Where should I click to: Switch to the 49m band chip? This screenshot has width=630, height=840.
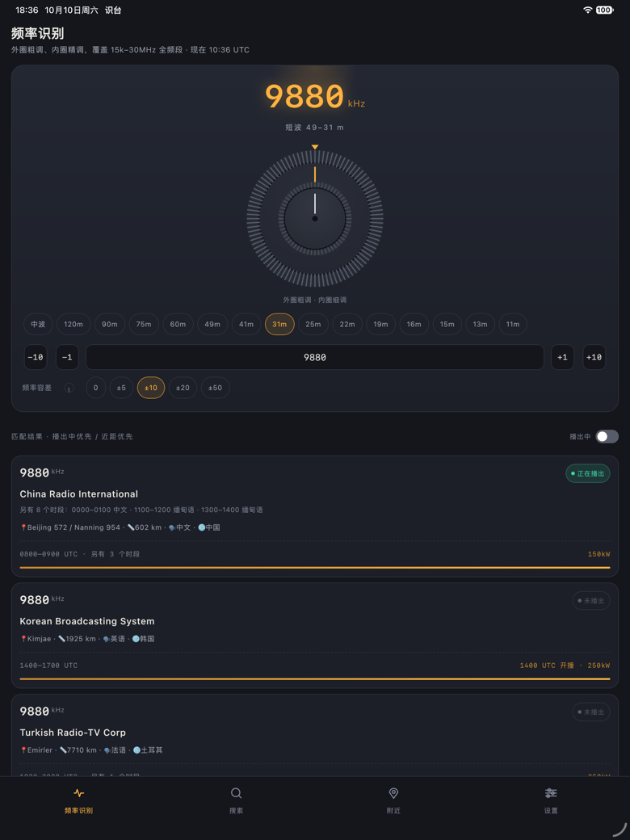(212, 324)
